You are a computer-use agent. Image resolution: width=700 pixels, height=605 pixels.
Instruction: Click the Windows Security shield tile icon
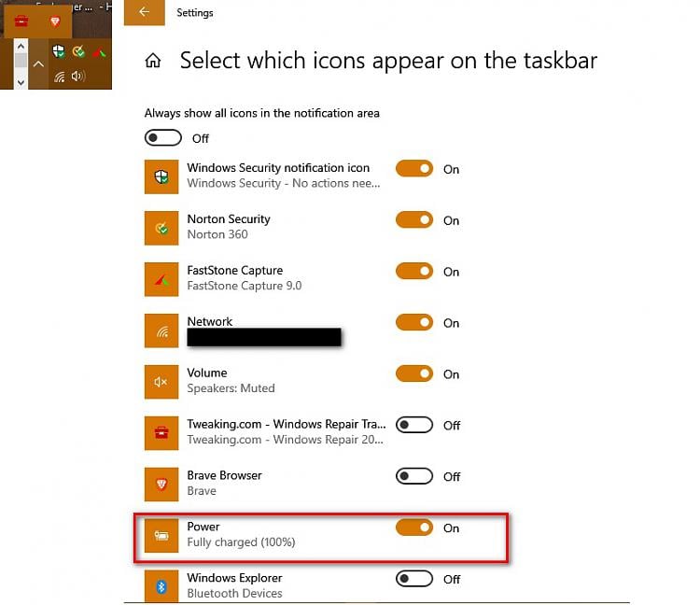(x=161, y=176)
